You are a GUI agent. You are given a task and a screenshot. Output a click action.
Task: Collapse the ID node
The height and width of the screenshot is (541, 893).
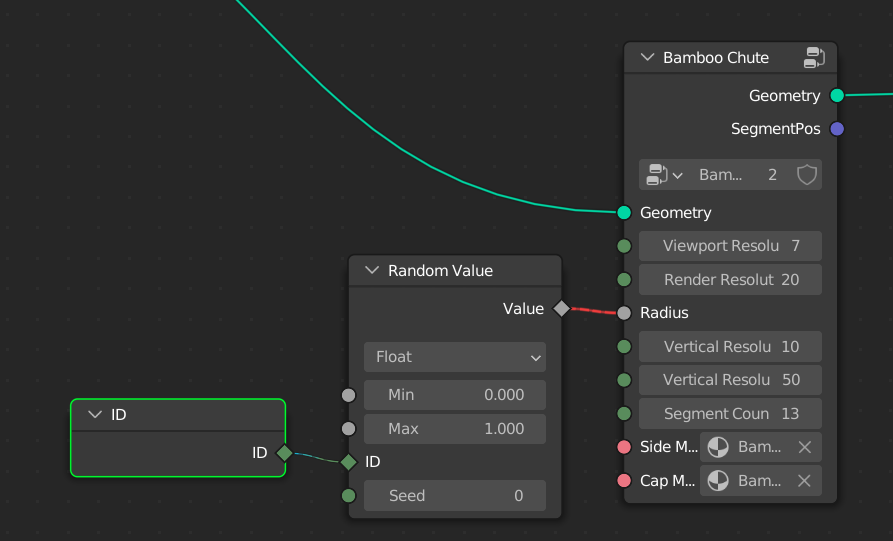coord(95,415)
